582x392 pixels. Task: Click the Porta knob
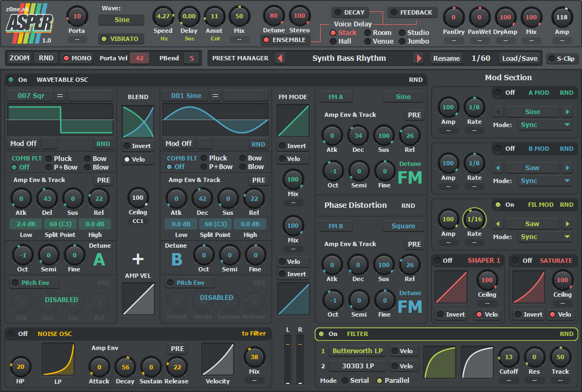77,16
